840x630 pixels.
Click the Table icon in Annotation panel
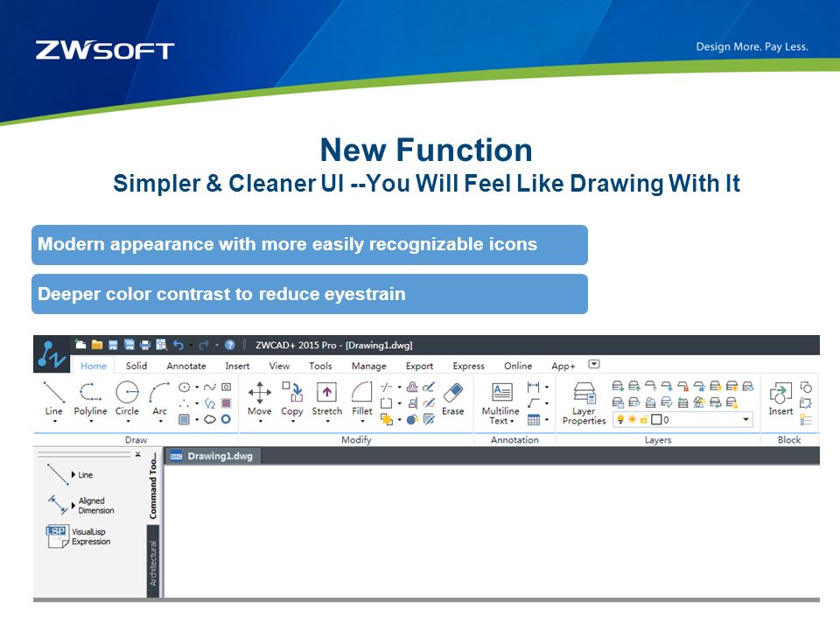pos(534,419)
